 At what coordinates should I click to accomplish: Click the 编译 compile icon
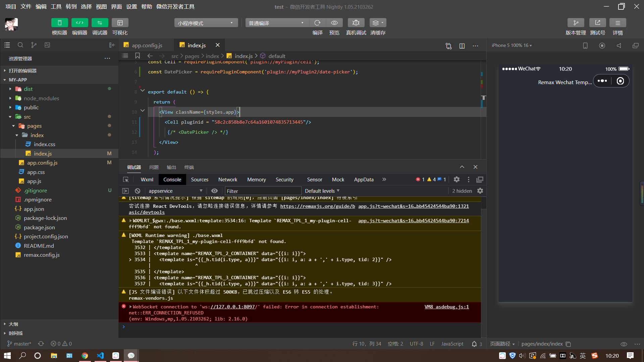coord(317,22)
